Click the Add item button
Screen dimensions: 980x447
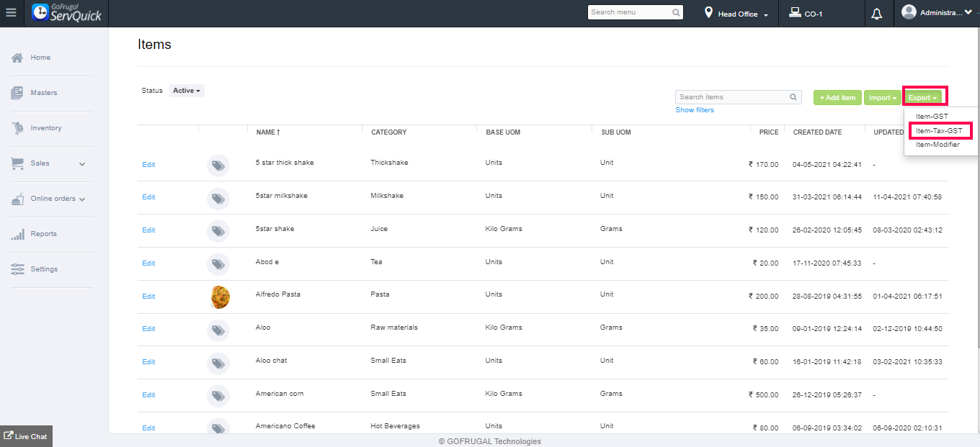[x=837, y=98]
